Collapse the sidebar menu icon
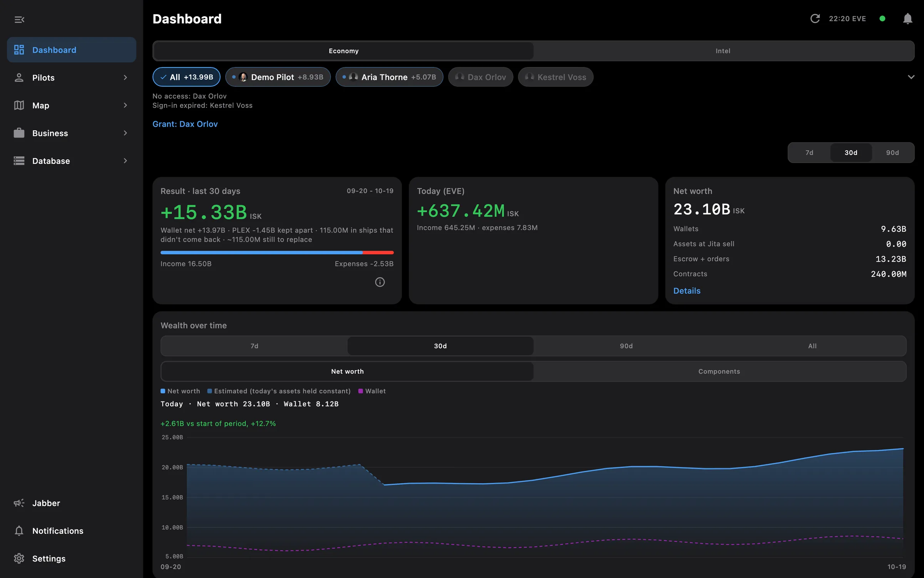The image size is (924, 578). tap(19, 19)
